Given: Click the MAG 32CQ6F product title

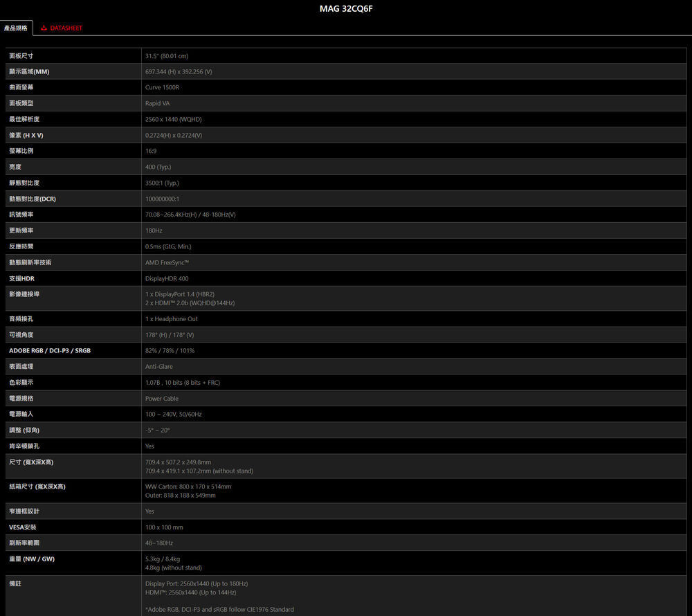Looking at the screenshot, I should 346,9.
